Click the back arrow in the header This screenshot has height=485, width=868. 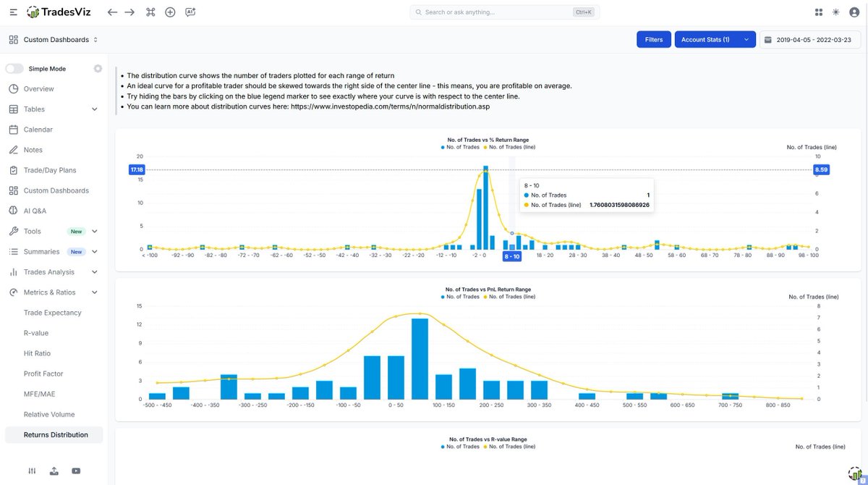click(x=111, y=12)
